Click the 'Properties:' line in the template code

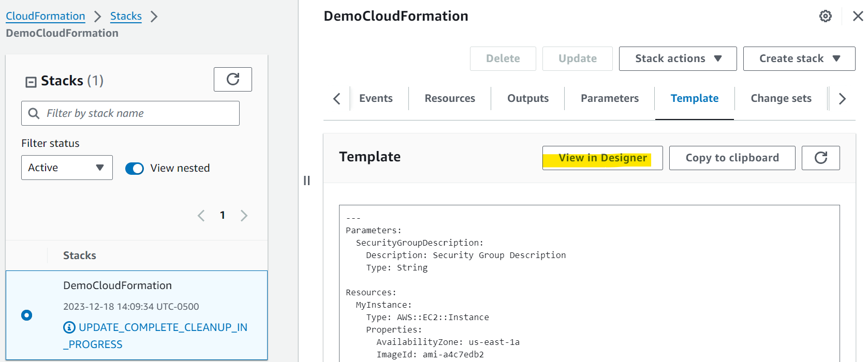(394, 329)
